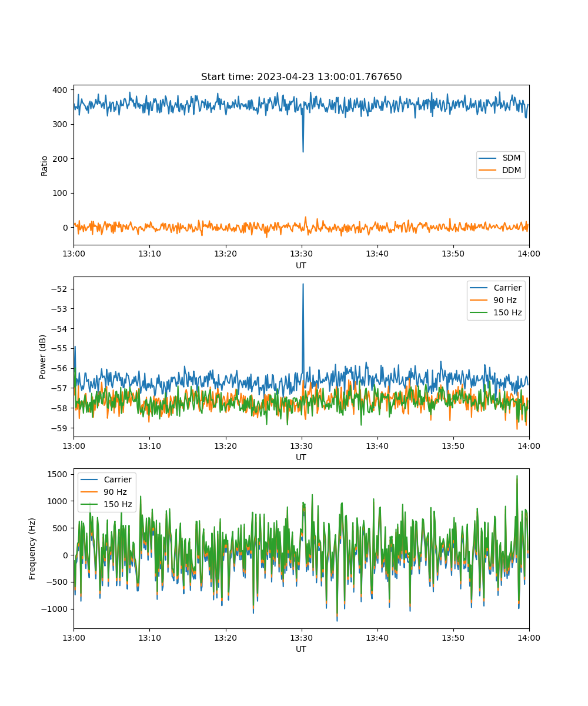Click the SDM dip bottom near 13:30
This screenshot has width=588, height=706.
(x=303, y=151)
